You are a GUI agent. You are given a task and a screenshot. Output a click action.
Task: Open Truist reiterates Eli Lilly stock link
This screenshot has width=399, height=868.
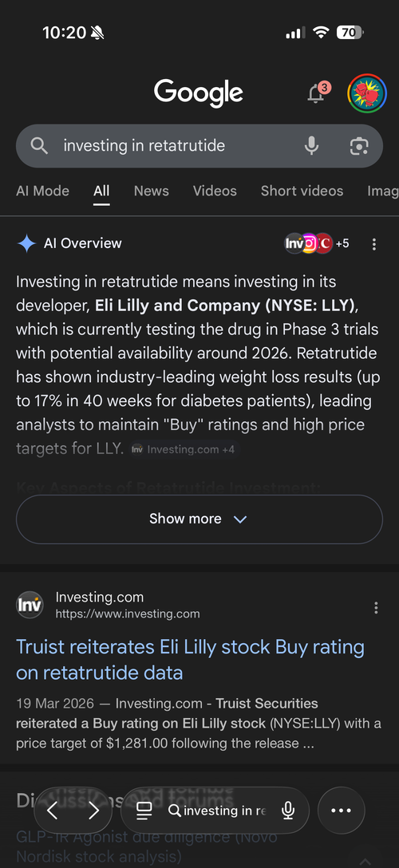[x=191, y=660]
